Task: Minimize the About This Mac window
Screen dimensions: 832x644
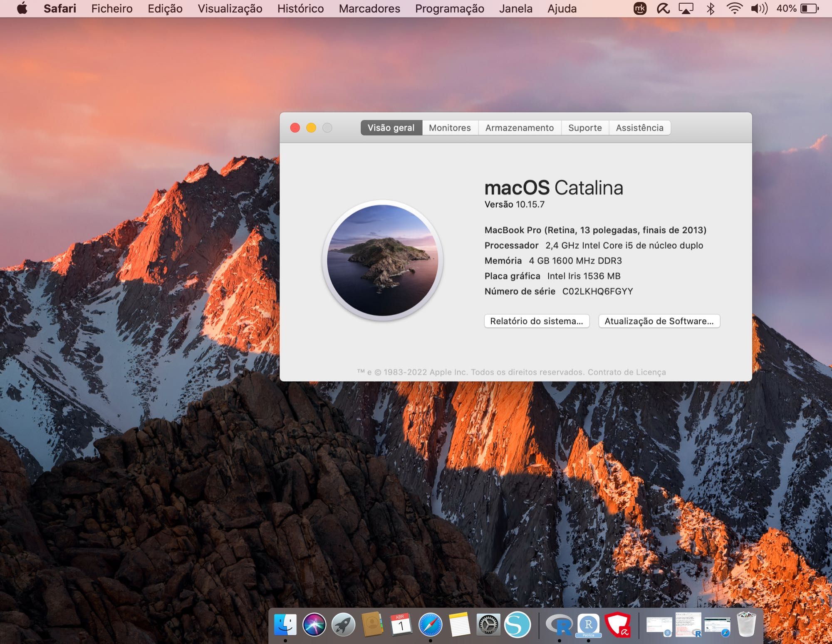Action: click(x=311, y=128)
